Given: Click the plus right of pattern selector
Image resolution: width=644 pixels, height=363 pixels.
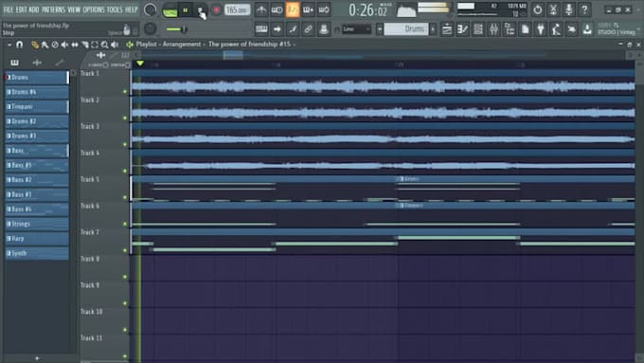Looking at the screenshot, I should point(433,29).
